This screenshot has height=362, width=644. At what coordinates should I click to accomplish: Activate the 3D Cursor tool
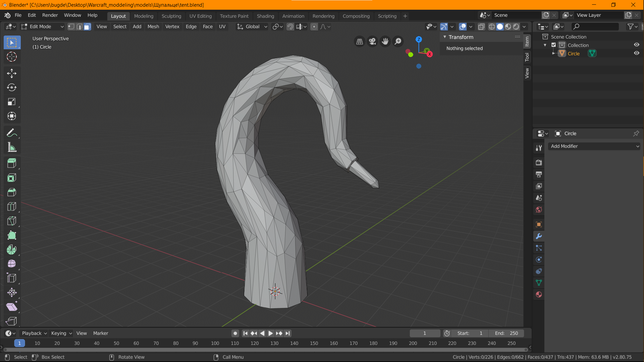point(12,57)
